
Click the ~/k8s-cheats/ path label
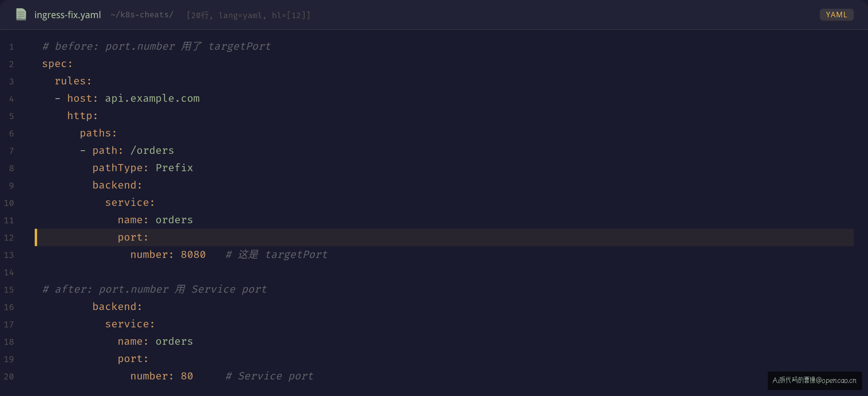click(142, 15)
